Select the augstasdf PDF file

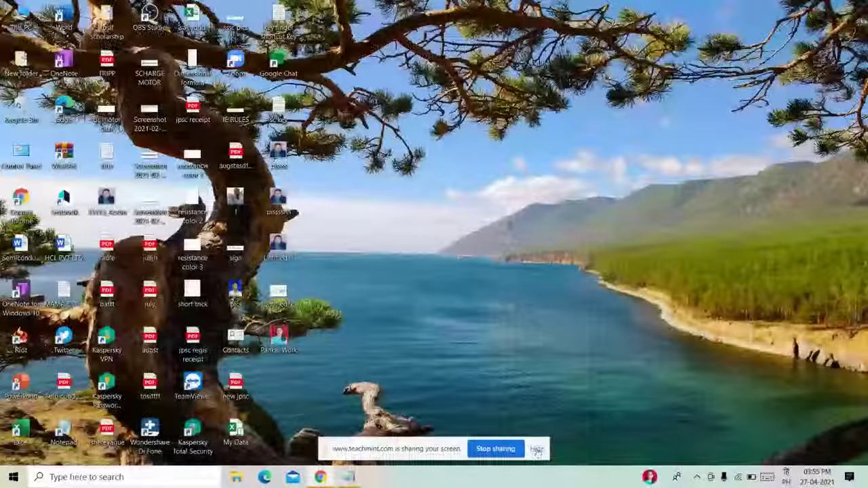point(235,157)
